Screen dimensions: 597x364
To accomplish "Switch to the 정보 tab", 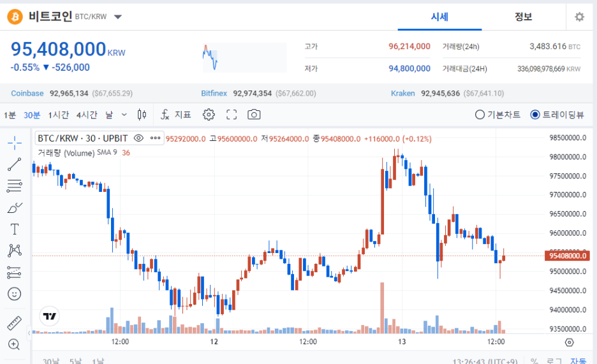I will (523, 17).
